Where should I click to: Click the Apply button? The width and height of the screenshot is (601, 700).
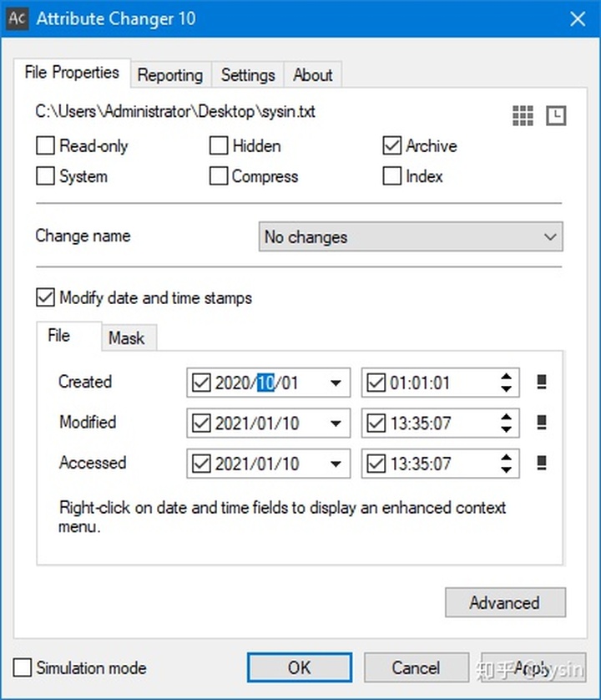pyautogui.click(x=533, y=667)
